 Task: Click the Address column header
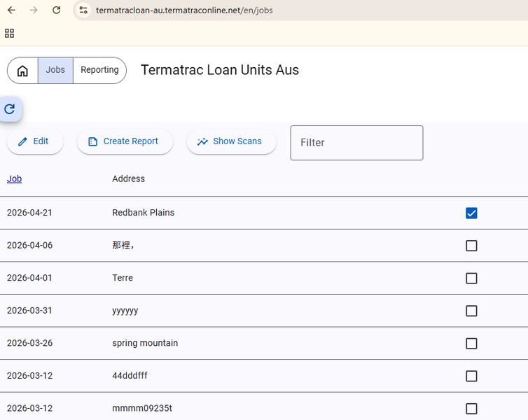coord(128,178)
